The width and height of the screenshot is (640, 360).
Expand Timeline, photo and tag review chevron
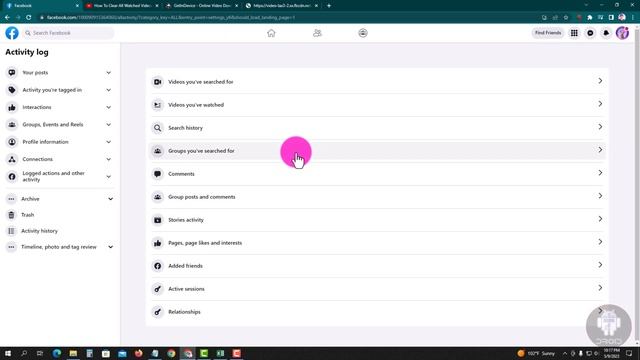tap(111, 247)
